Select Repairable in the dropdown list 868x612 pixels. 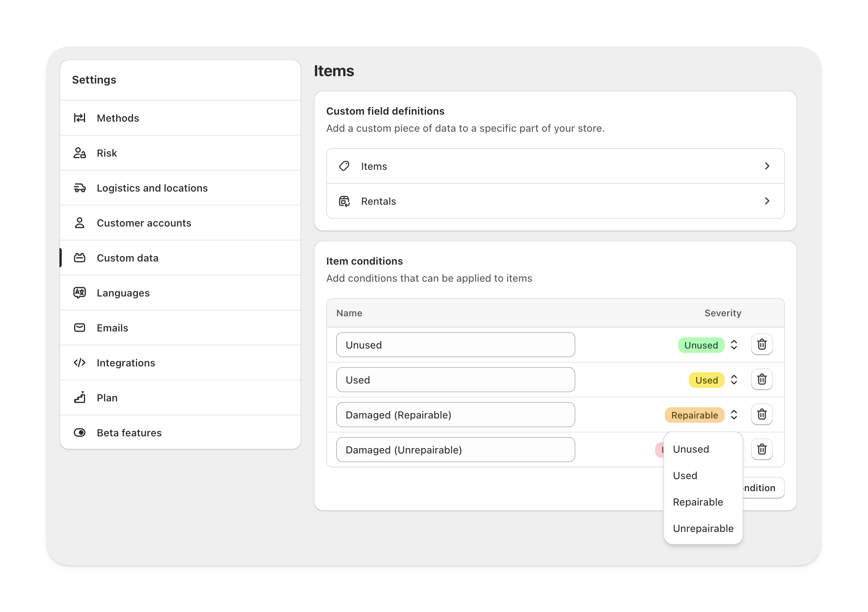[698, 502]
